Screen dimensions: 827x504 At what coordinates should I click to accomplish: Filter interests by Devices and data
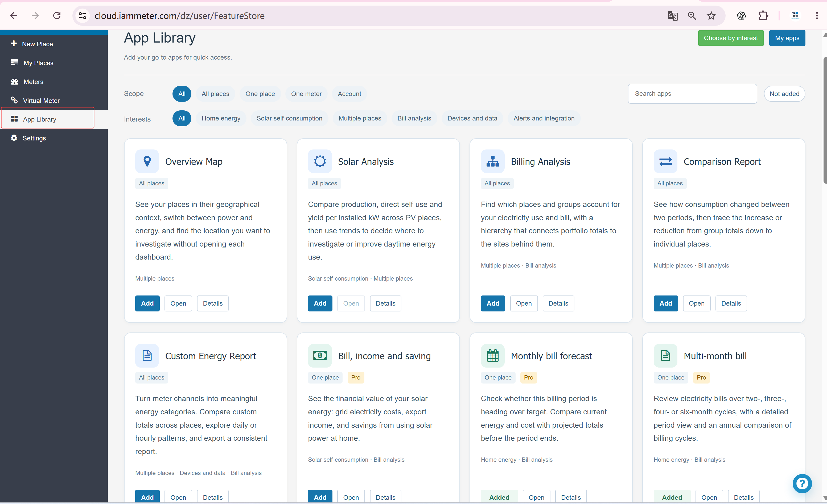472,118
